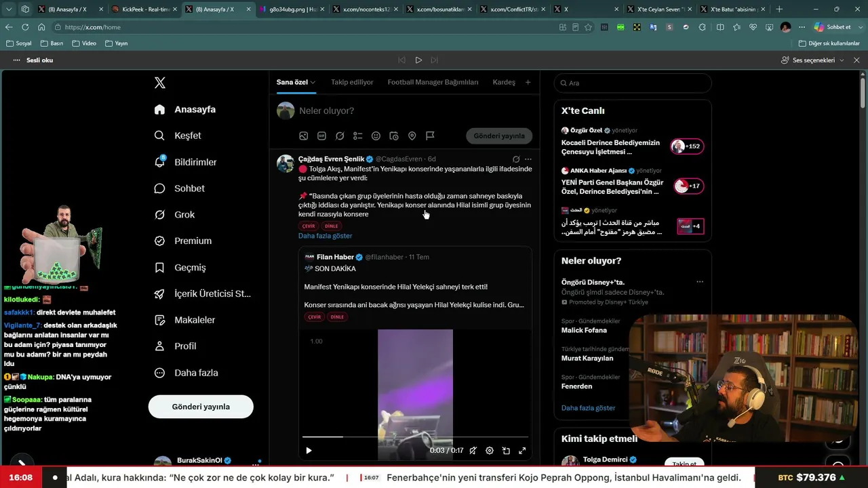
Task: Add media image to the new post
Action: (304, 136)
